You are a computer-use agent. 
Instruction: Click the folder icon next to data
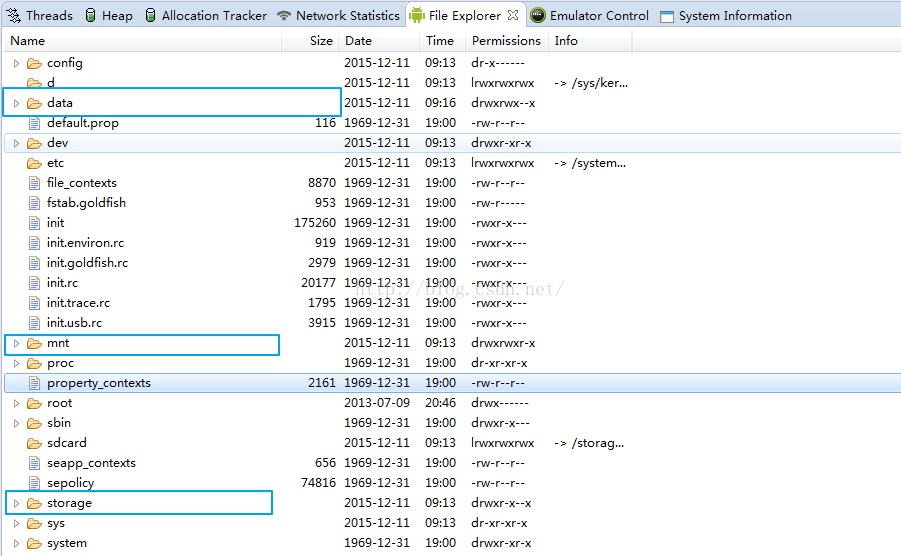click(34, 103)
